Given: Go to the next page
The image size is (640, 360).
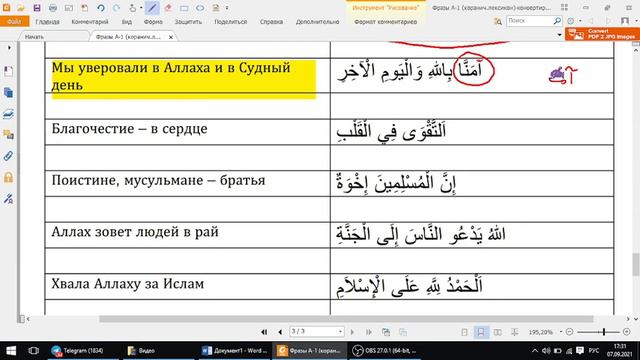Looking at the screenshot, I should tap(353, 332).
